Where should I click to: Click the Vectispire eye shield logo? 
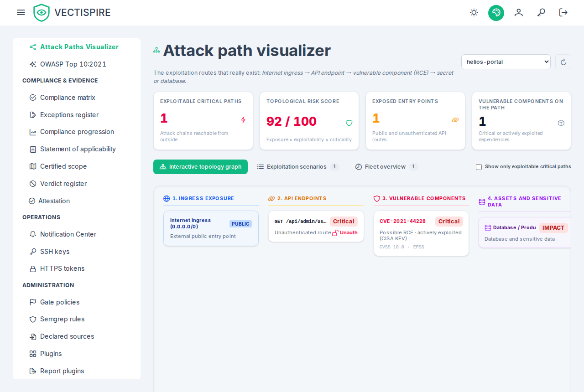click(42, 13)
